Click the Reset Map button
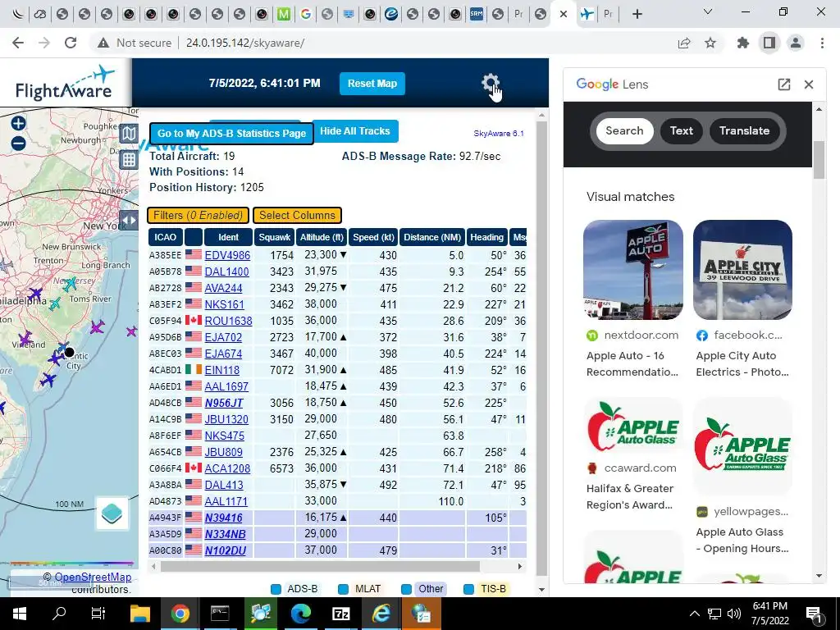Image resolution: width=840 pixels, height=630 pixels. pos(372,84)
